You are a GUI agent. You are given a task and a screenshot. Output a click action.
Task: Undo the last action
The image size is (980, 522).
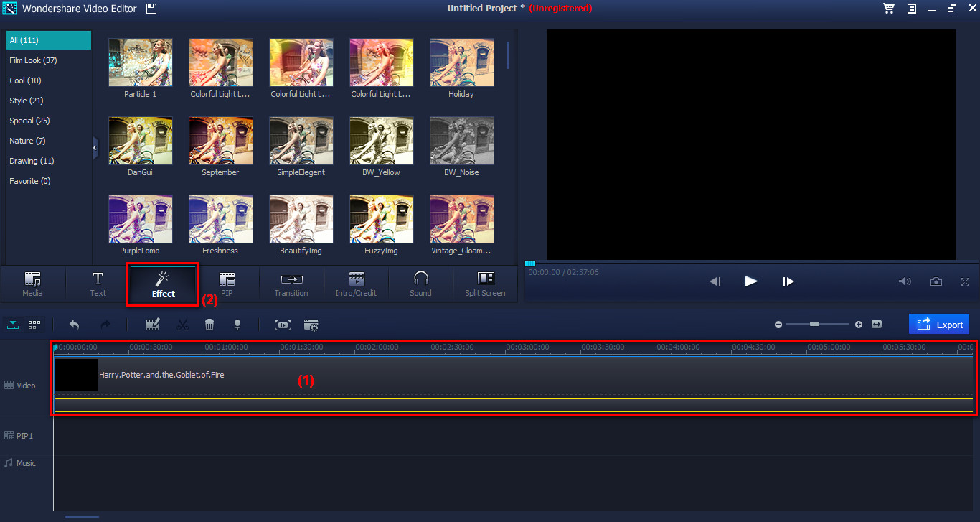tap(74, 325)
